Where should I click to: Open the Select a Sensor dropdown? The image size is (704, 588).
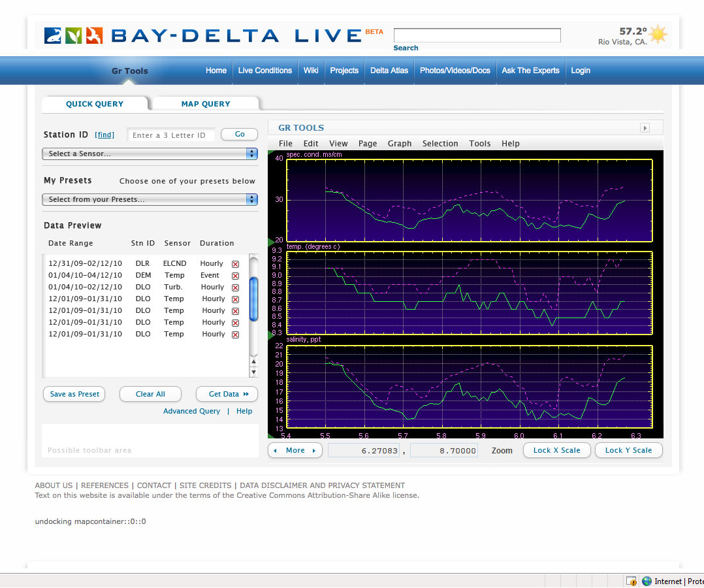coord(150,154)
